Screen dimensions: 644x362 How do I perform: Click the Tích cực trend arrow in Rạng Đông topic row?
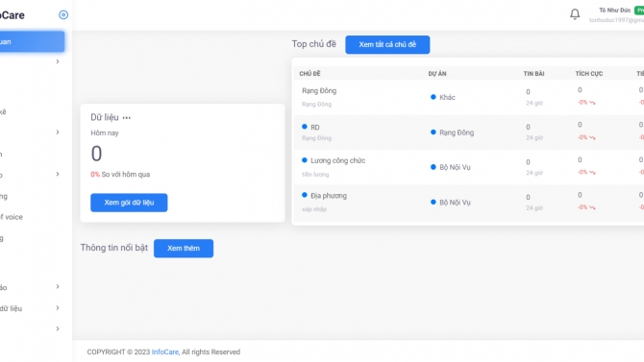coord(592,103)
